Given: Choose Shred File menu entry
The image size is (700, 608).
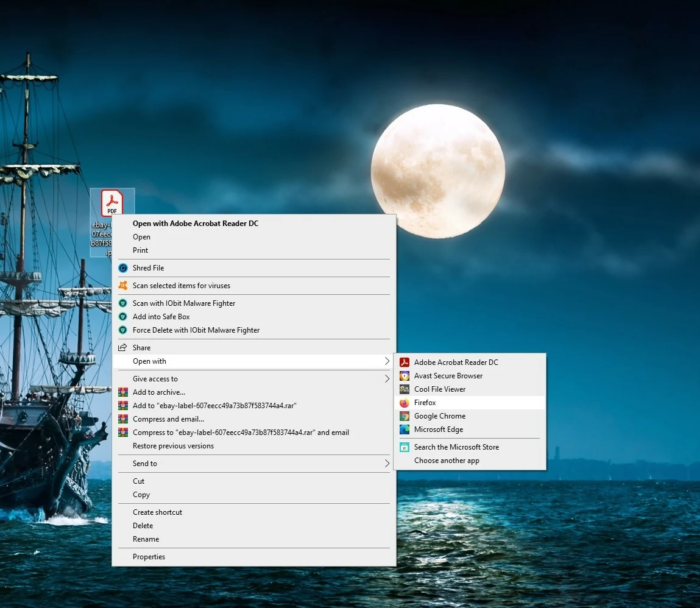Looking at the screenshot, I should pos(254,268).
